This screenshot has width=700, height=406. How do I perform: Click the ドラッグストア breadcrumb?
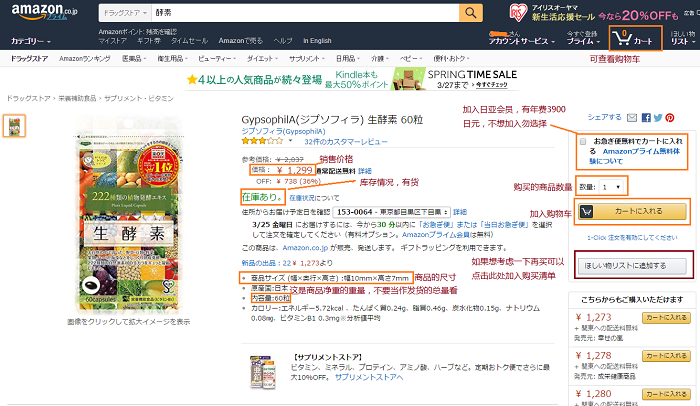pyautogui.click(x=29, y=98)
